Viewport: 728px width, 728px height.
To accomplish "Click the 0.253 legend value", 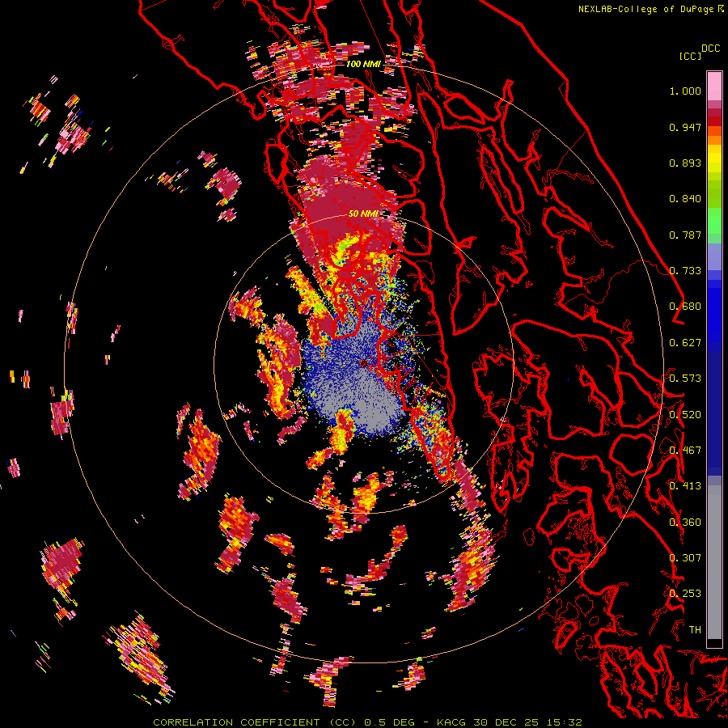I will (x=685, y=594).
